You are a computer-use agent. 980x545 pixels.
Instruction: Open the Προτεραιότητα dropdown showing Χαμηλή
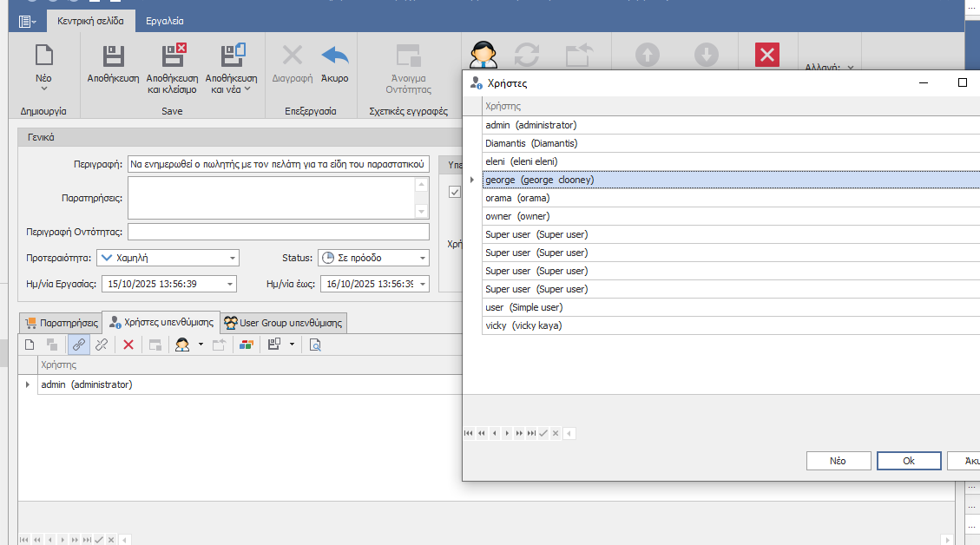[x=233, y=258]
